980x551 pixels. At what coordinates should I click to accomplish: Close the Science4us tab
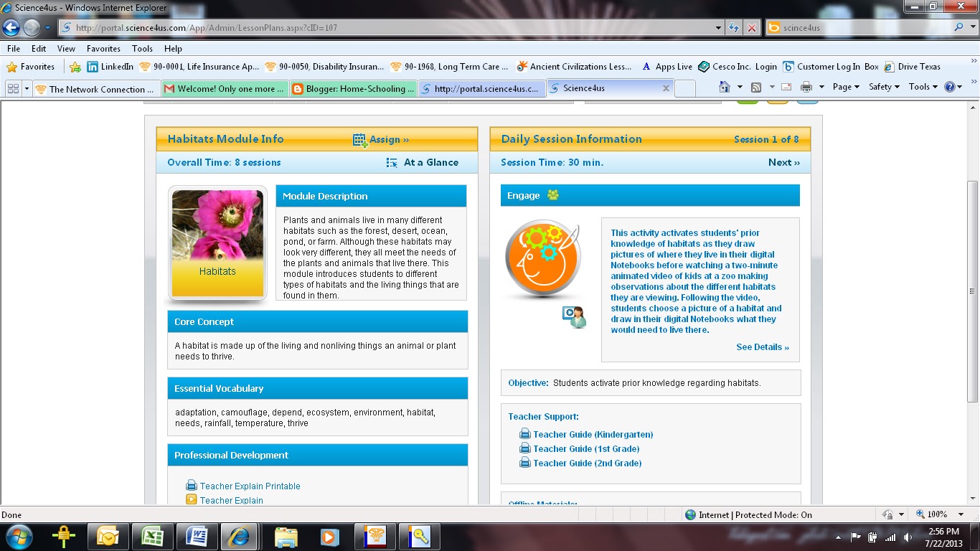point(666,88)
